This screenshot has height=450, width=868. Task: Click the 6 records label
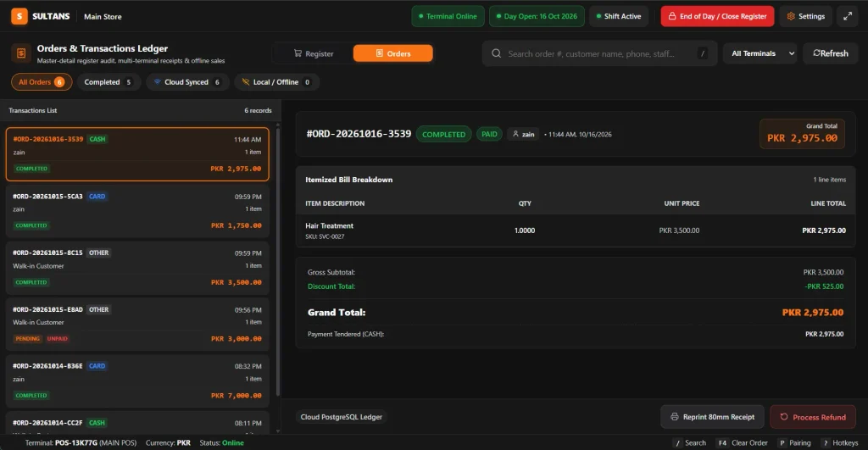pos(258,111)
